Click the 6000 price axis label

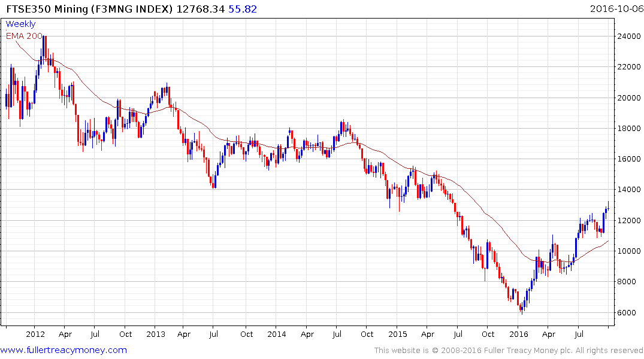tap(627, 313)
